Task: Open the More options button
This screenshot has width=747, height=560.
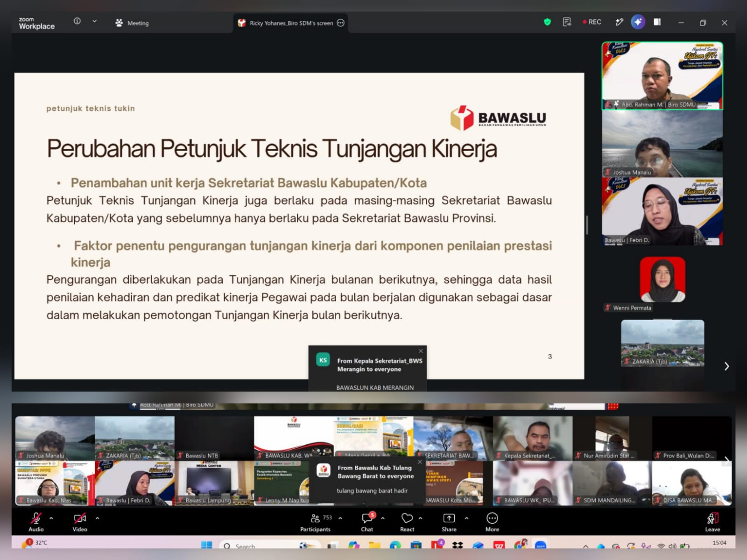Action: coord(492,522)
